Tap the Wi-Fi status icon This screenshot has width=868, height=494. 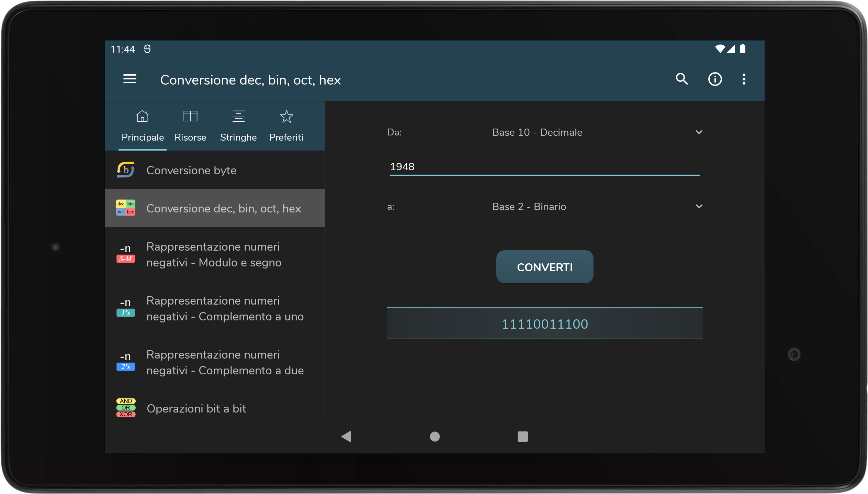720,49
